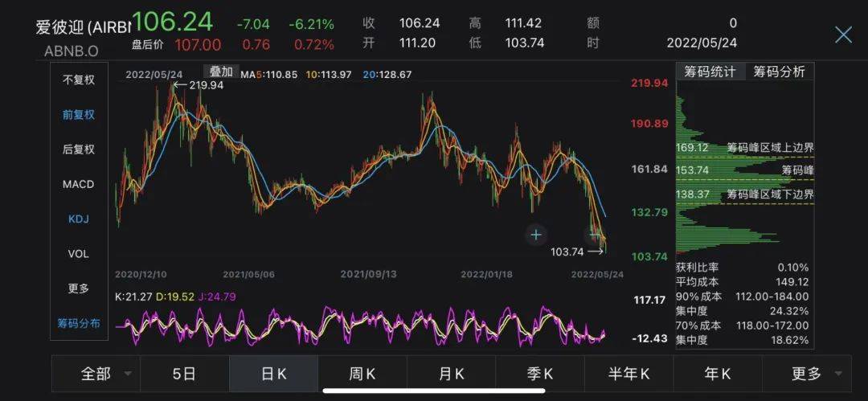Click the 筹码峰 153.74 level on the chip histogram
868x401 pixels.
[x=745, y=170]
